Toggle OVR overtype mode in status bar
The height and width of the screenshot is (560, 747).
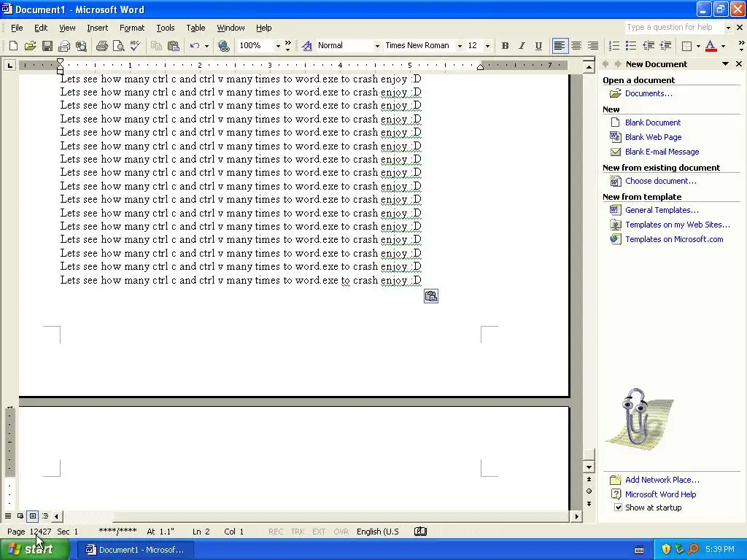coord(341,532)
